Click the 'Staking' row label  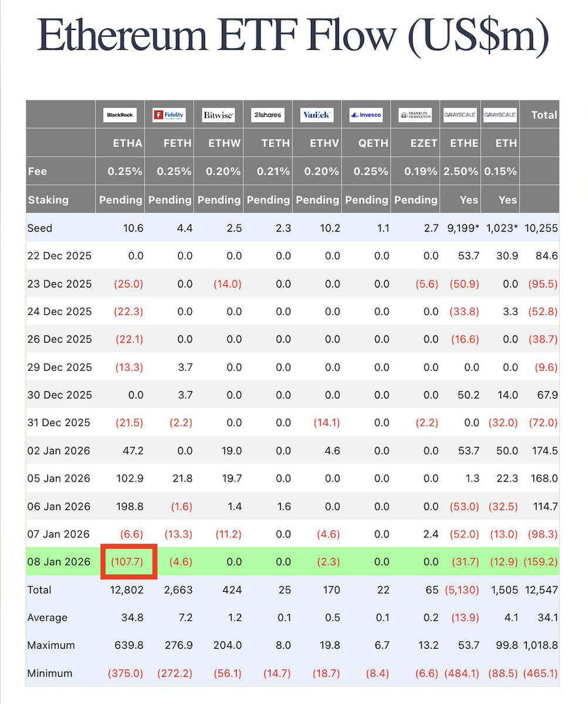click(48, 200)
